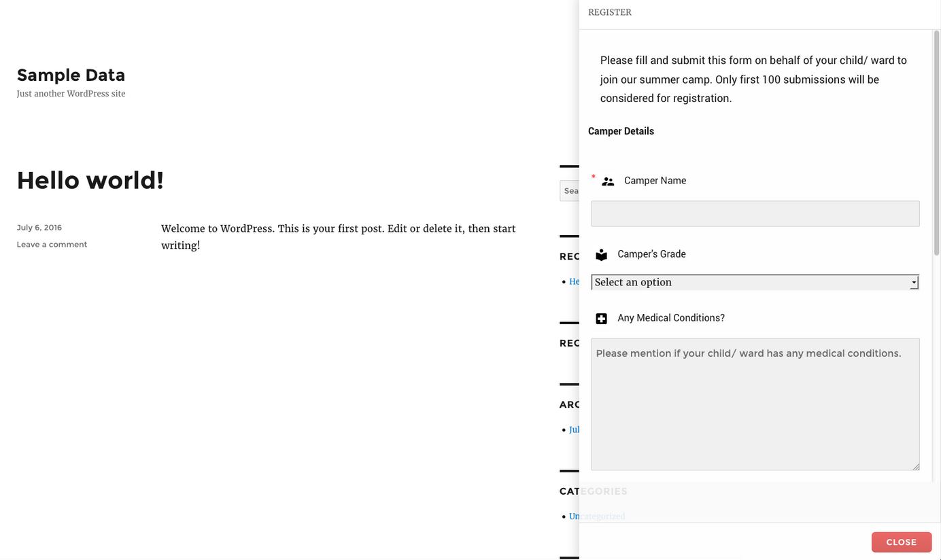Open the Camper's Grade 'Select an option' dropdown
This screenshot has width=941, height=560.
[x=755, y=282]
